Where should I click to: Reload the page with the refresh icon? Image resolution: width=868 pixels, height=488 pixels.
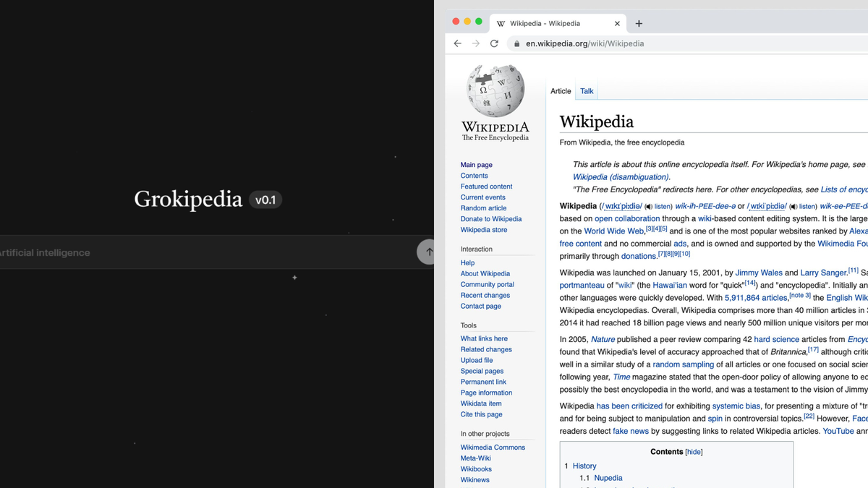tap(494, 43)
